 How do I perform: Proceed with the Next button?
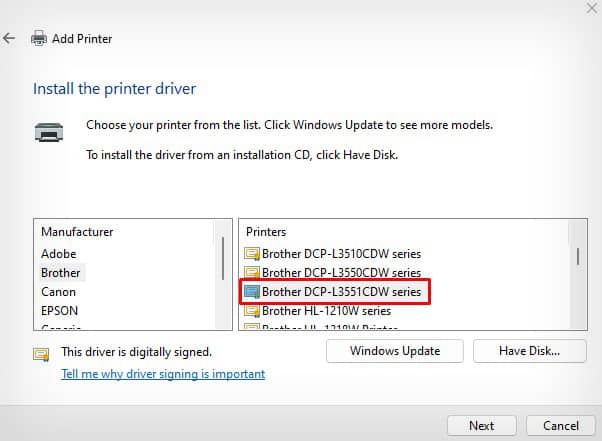481,426
